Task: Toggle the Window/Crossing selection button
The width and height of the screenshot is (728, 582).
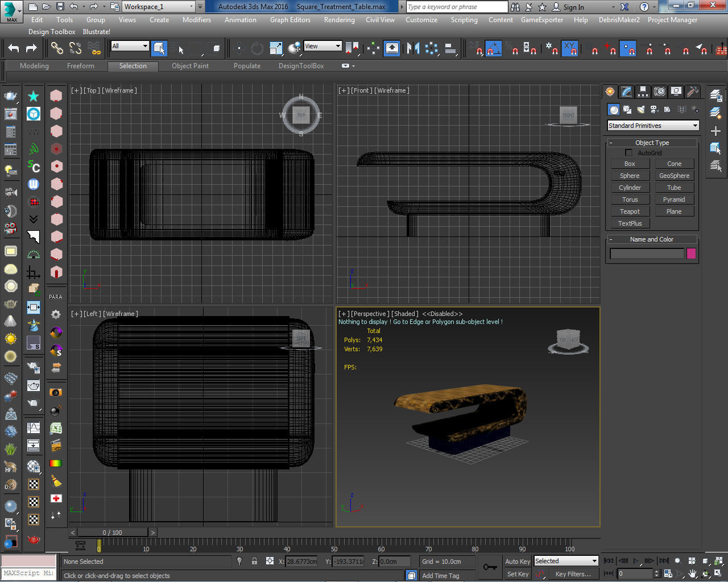Action: [216, 49]
